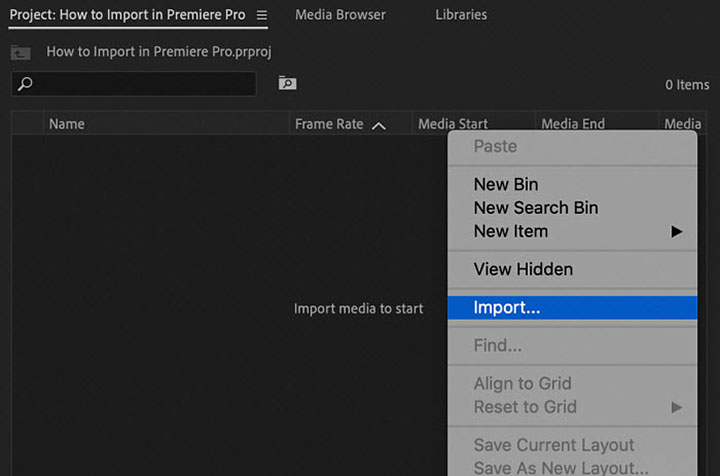Click the 'Import media to start' text
This screenshot has height=476, width=720.
358,309
